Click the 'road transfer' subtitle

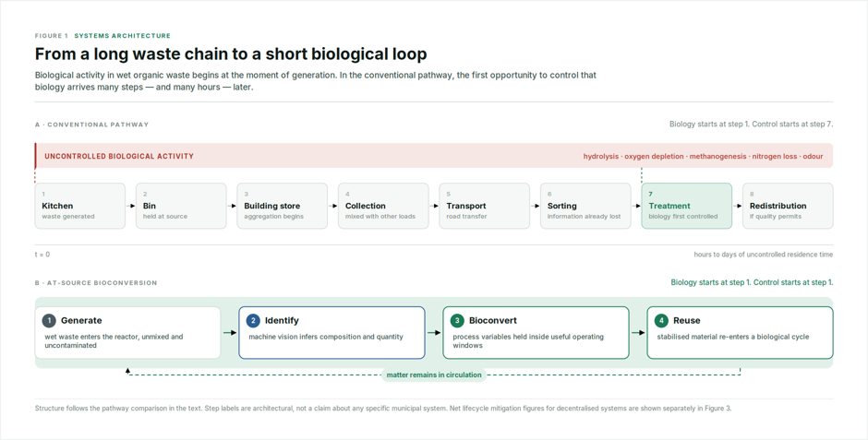pos(466,217)
